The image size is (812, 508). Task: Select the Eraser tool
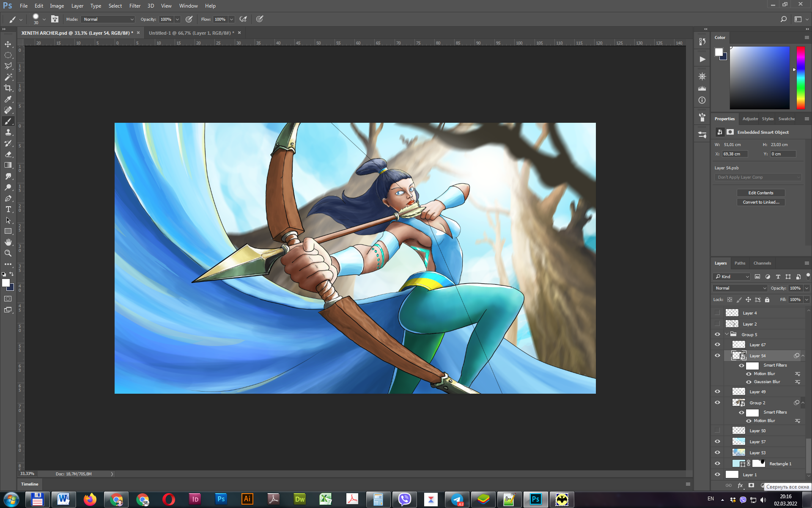point(8,155)
